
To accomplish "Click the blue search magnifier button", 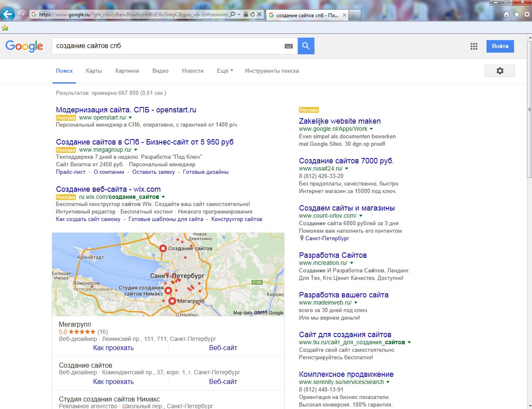I will 306,46.
